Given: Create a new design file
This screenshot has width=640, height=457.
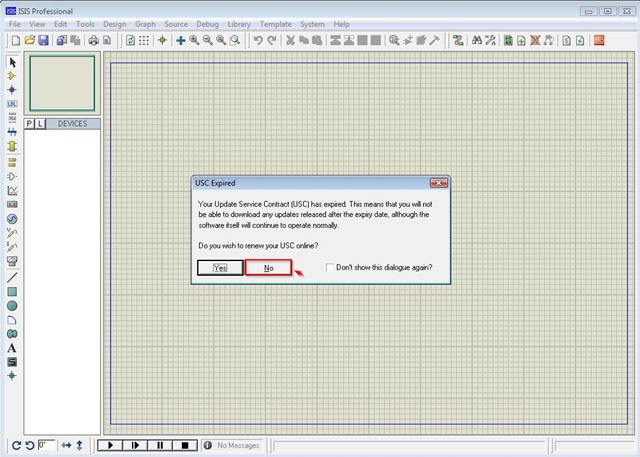Looking at the screenshot, I should point(16,40).
